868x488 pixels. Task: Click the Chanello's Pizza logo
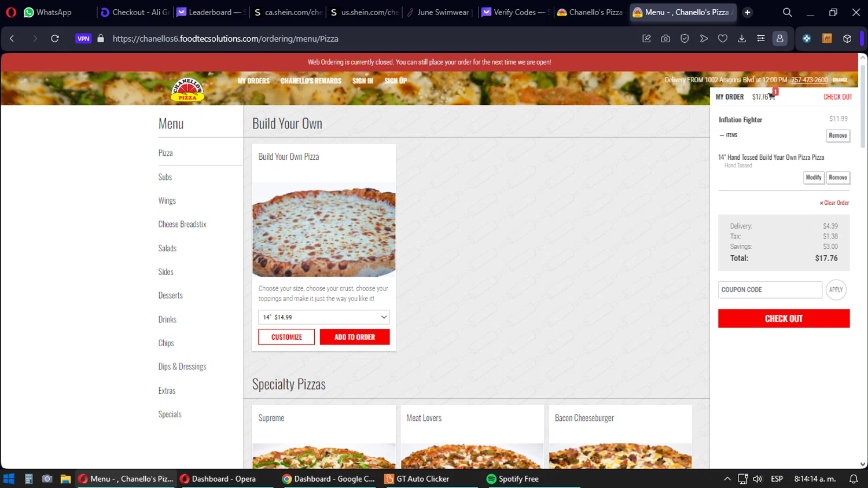tap(187, 89)
